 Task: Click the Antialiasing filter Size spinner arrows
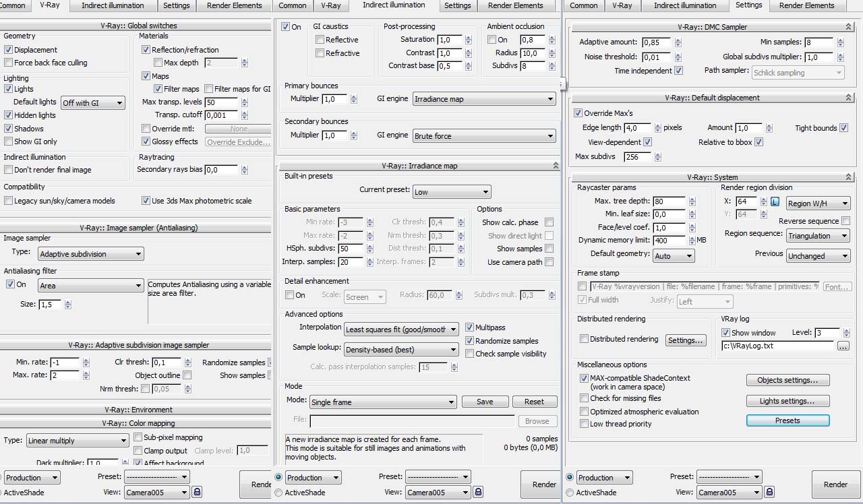click(67, 305)
